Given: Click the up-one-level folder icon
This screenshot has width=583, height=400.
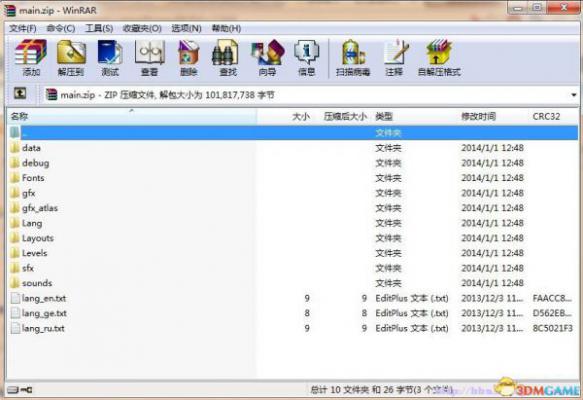Looking at the screenshot, I should coord(20,93).
